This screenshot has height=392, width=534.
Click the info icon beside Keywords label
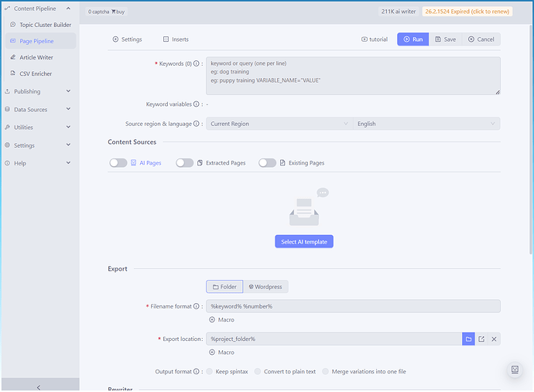[x=200, y=63]
